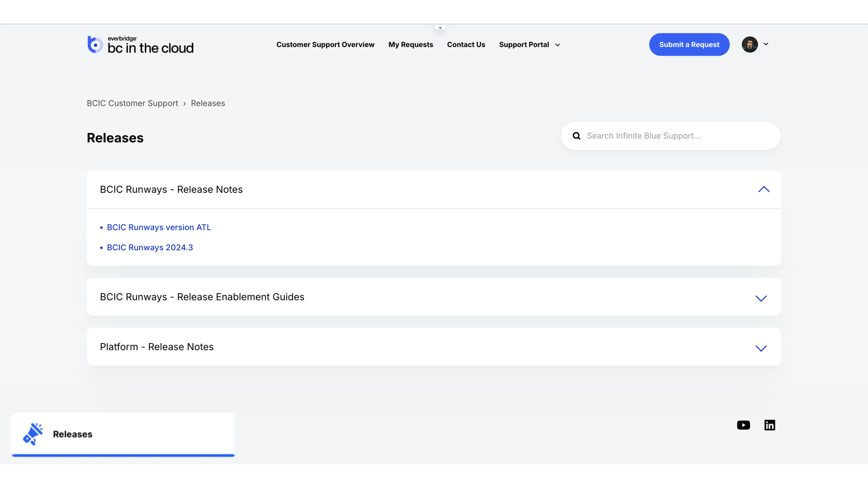The height and width of the screenshot is (488, 868).
Task: Focus the Search Infinite Blue Support field
Action: [x=670, y=136]
